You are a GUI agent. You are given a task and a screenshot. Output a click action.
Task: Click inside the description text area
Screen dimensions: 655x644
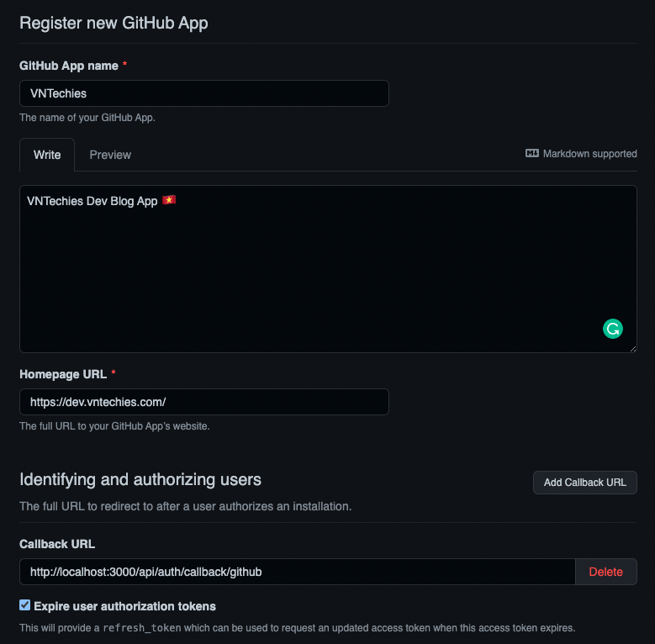(328, 269)
